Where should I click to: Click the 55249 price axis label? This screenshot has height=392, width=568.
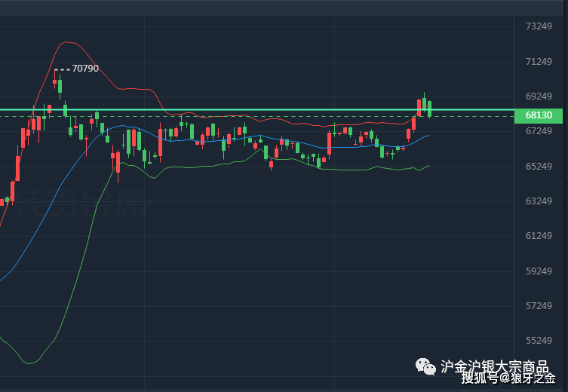[x=539, y=341]
